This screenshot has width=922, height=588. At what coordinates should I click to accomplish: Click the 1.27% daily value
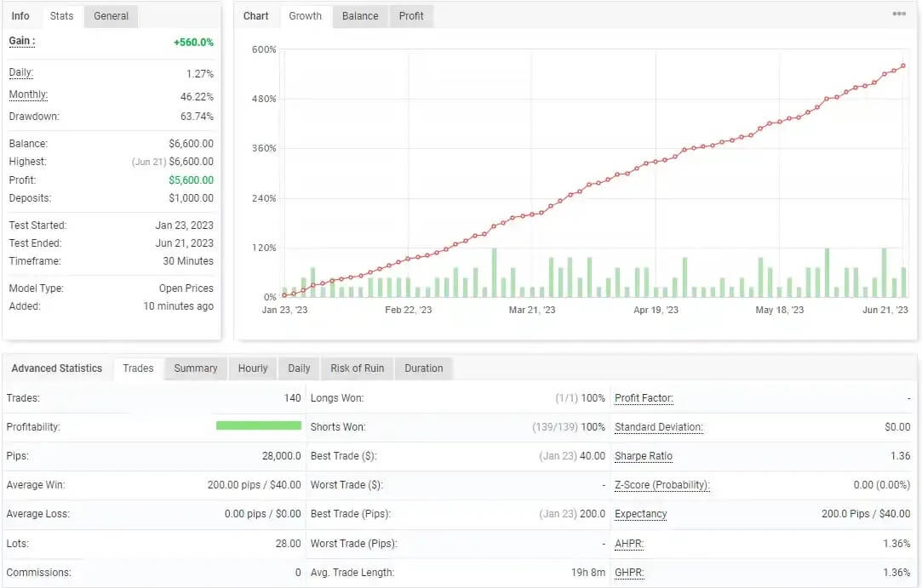pyautogui.click(x=200, y=73)
